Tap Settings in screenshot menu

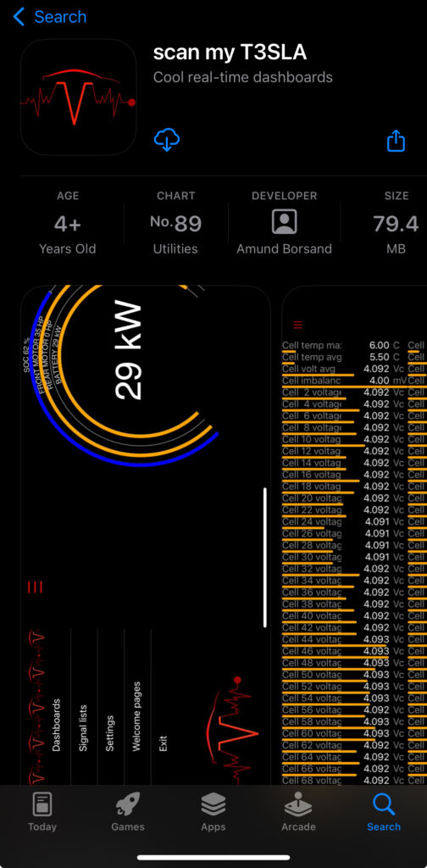point(109,733)
